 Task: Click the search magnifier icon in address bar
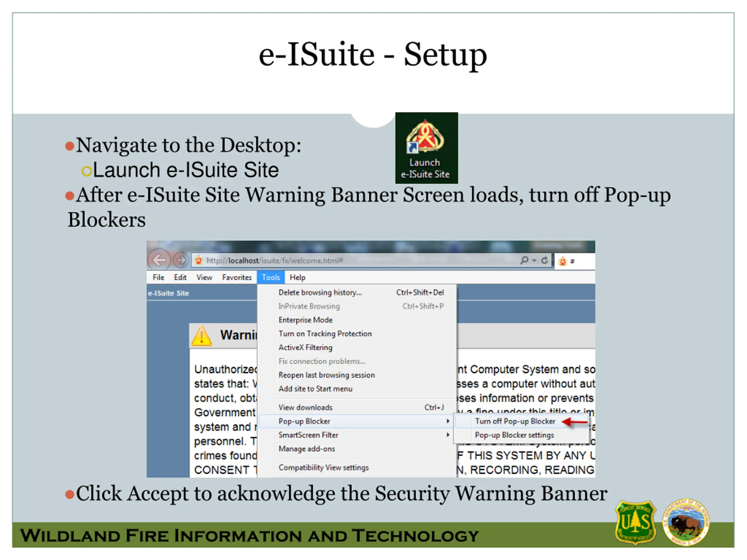[x=524, y=260]
